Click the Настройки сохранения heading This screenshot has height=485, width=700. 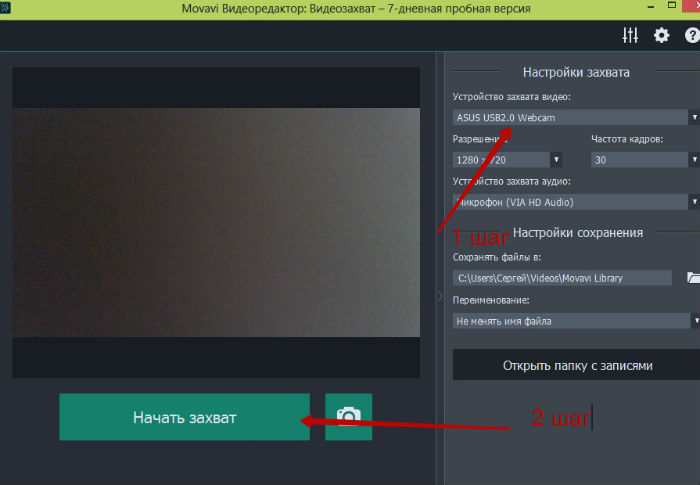pos(578,233)
